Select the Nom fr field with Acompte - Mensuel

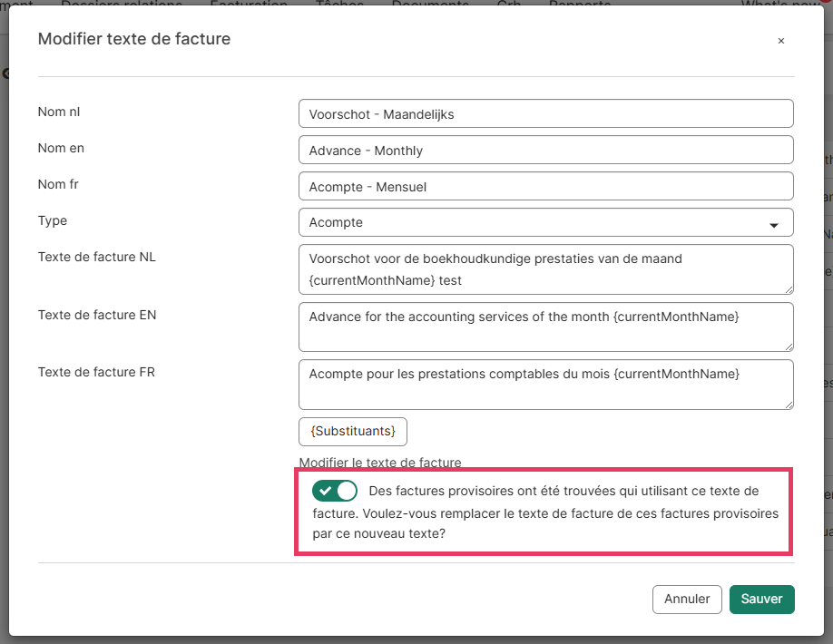point(545,186)
